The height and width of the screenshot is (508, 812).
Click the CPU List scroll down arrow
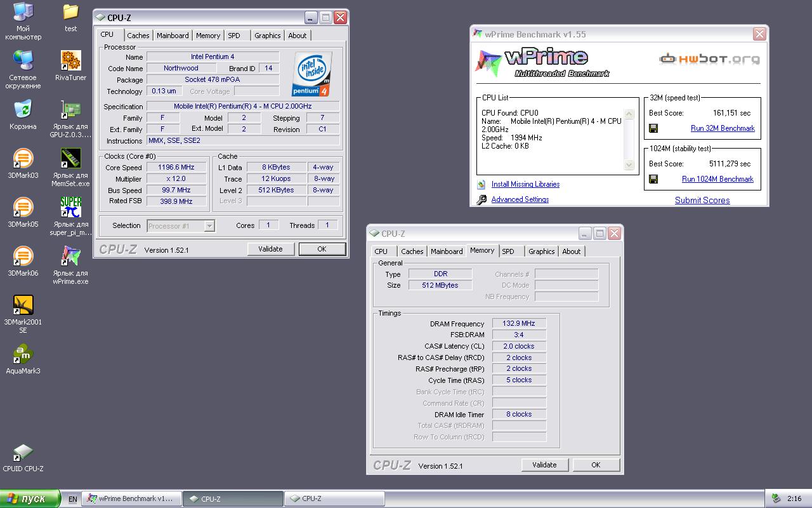tap(629, 165)
